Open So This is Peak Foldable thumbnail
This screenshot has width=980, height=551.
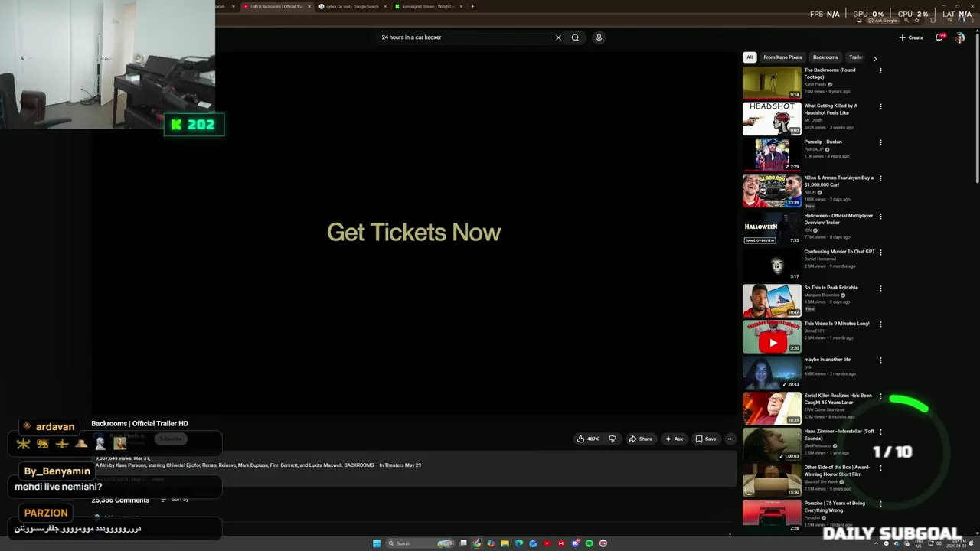[x=772, y=301]
